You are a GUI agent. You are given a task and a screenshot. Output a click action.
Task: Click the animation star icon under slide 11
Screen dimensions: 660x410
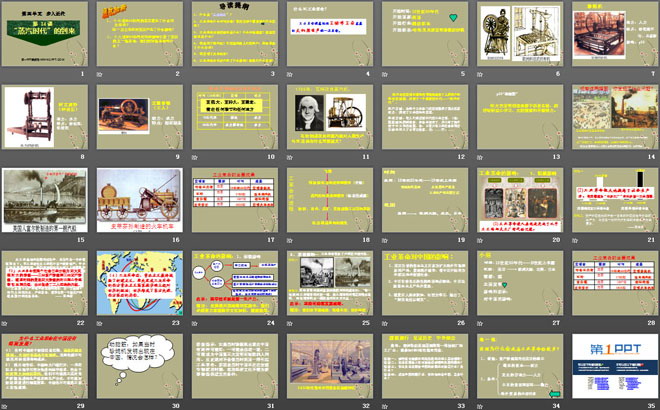[x=290, y=157]
